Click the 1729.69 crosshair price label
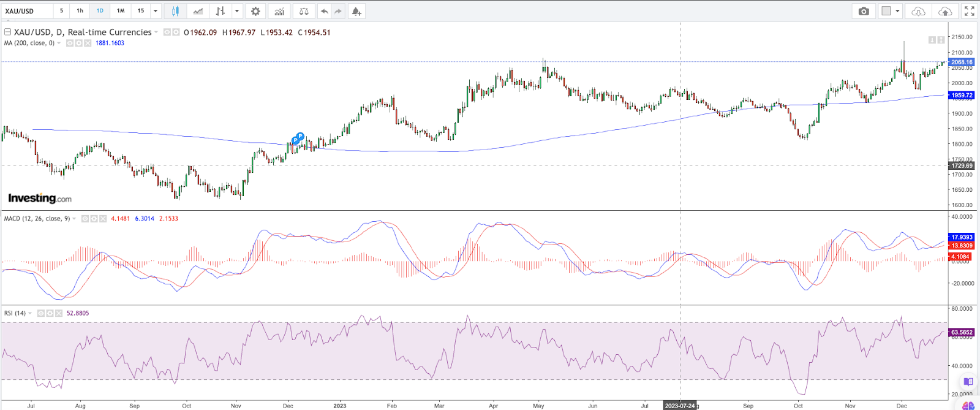 click(962, 165)
